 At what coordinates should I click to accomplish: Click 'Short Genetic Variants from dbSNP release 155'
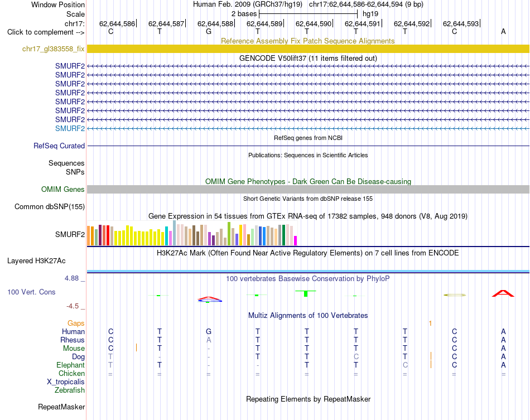308,199
